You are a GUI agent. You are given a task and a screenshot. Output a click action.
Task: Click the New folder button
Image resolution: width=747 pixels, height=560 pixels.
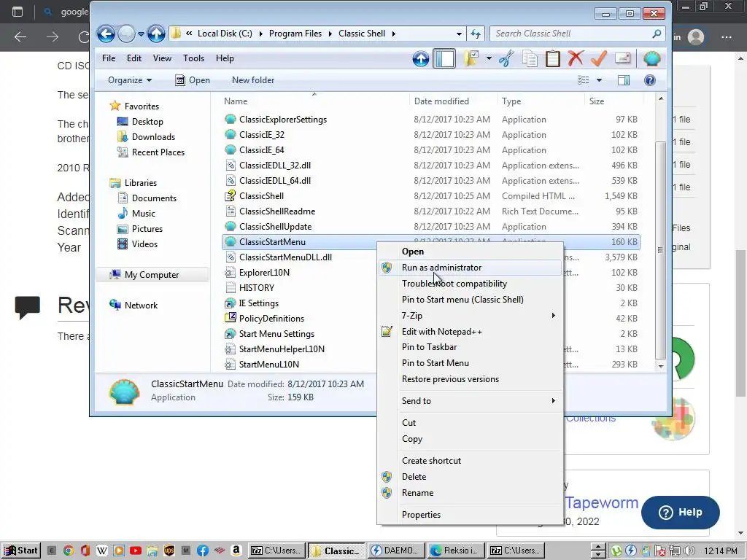tap(253, 80)
